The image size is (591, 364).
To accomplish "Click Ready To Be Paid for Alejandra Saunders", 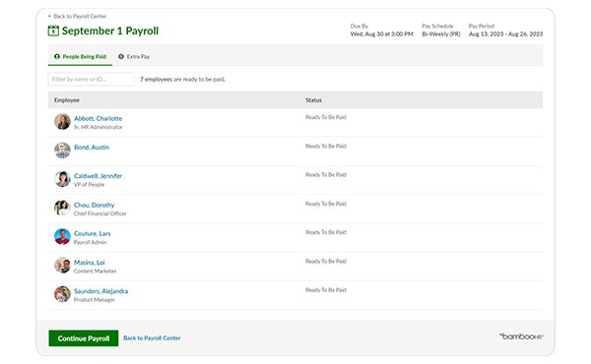I will [326, 290].
